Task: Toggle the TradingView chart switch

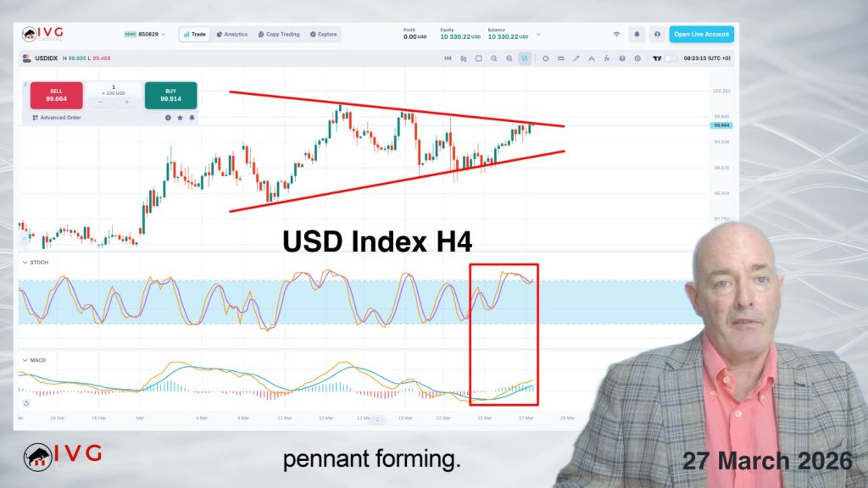Action: point(670,58)
